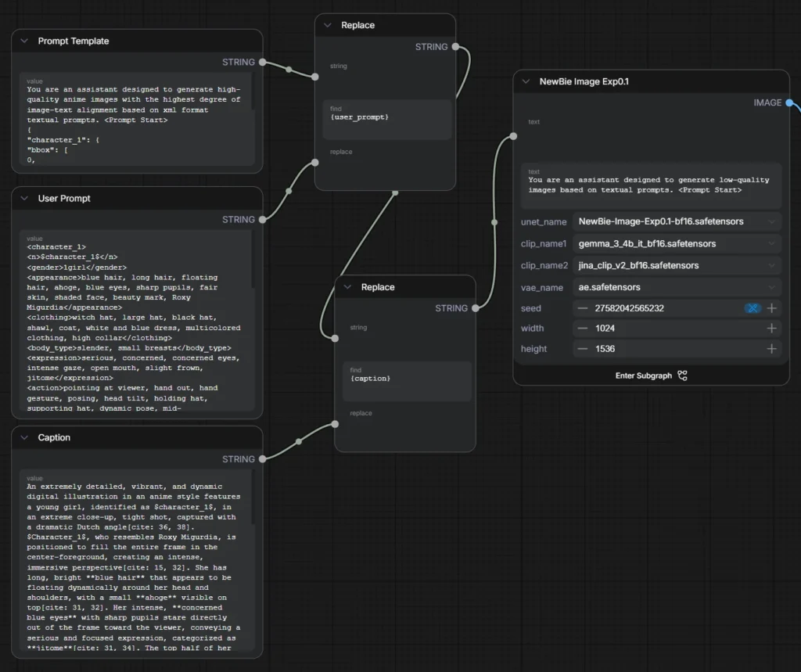Viewport: 801px width, 672px height.
Task: Collapse the User Prompt node
Action: (x=24, y=199)
